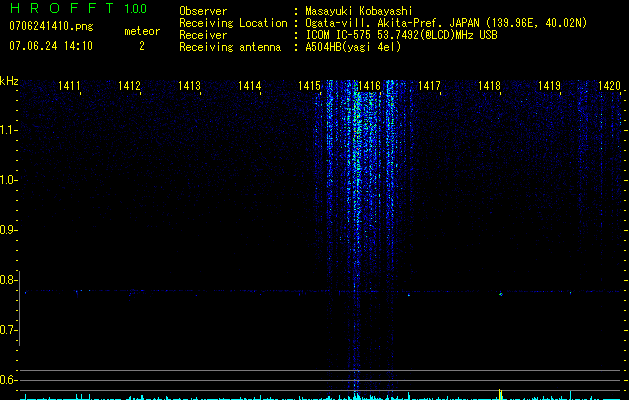Click the name Masayuki Kobayashi
This screenshot has height=400, width=629.
[359, 11]
